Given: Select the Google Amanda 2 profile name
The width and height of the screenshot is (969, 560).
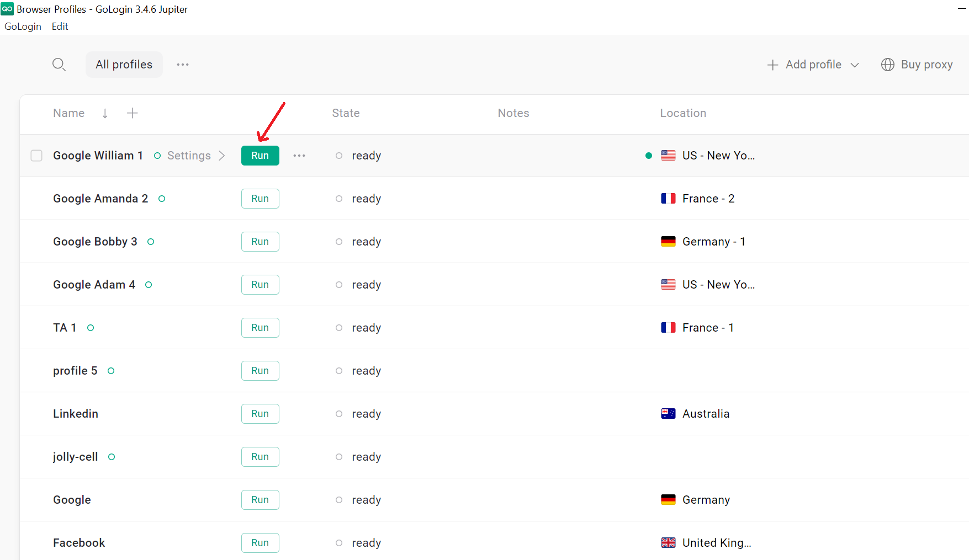Looking at the screenshot, I should pyautogui.click(x=100, y=199).
